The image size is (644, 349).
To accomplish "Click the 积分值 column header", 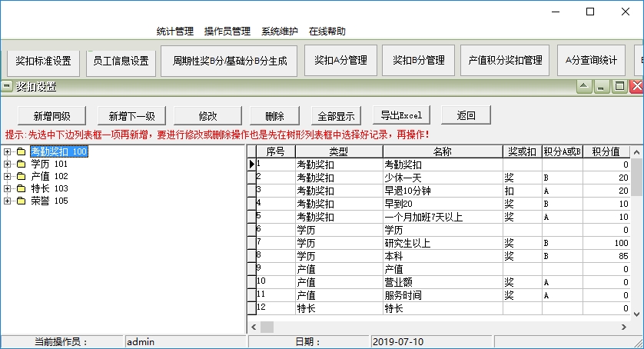I will (607, 151).
